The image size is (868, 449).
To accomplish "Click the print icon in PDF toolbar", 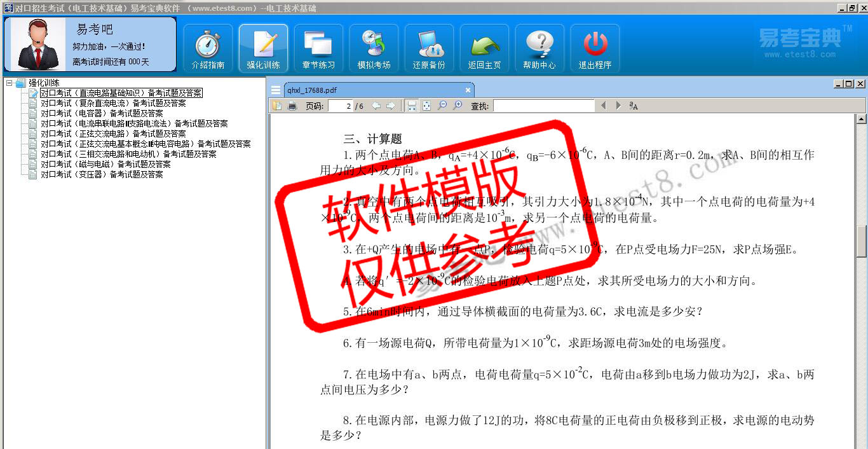I will (x=292, y=106).
